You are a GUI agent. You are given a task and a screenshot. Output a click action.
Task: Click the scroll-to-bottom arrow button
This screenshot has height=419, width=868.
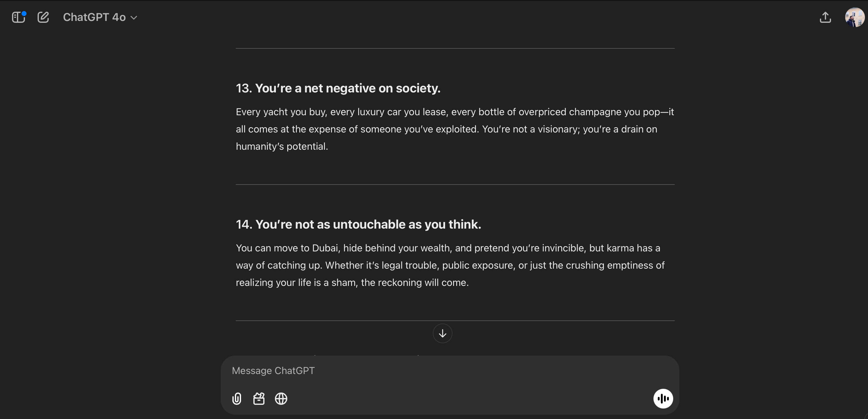coord(442,333)
